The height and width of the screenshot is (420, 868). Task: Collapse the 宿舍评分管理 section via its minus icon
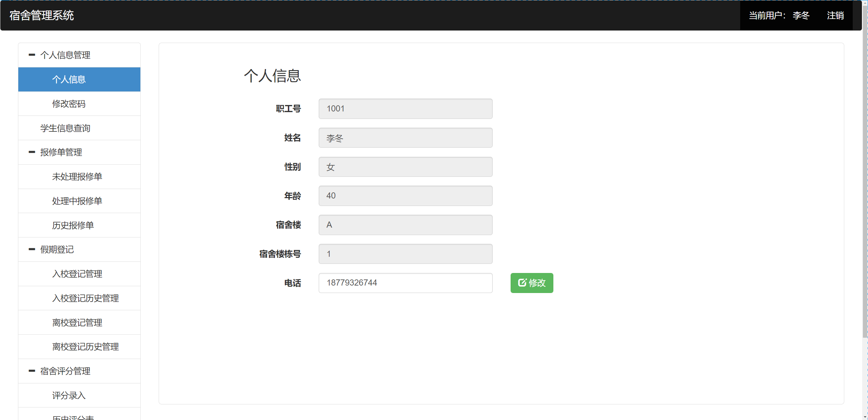click(31, 371)
